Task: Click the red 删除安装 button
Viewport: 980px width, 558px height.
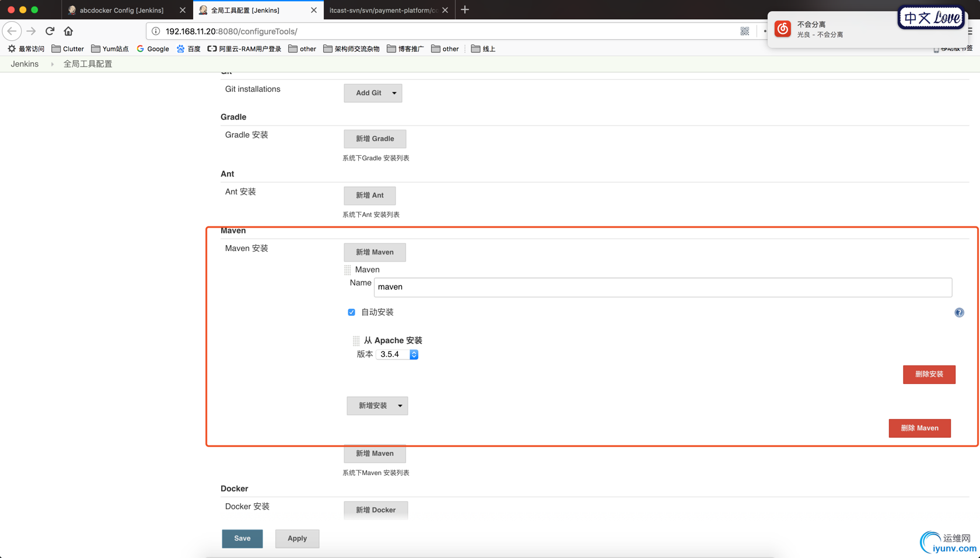Action: pyautogui.click(x=929, y=374)
